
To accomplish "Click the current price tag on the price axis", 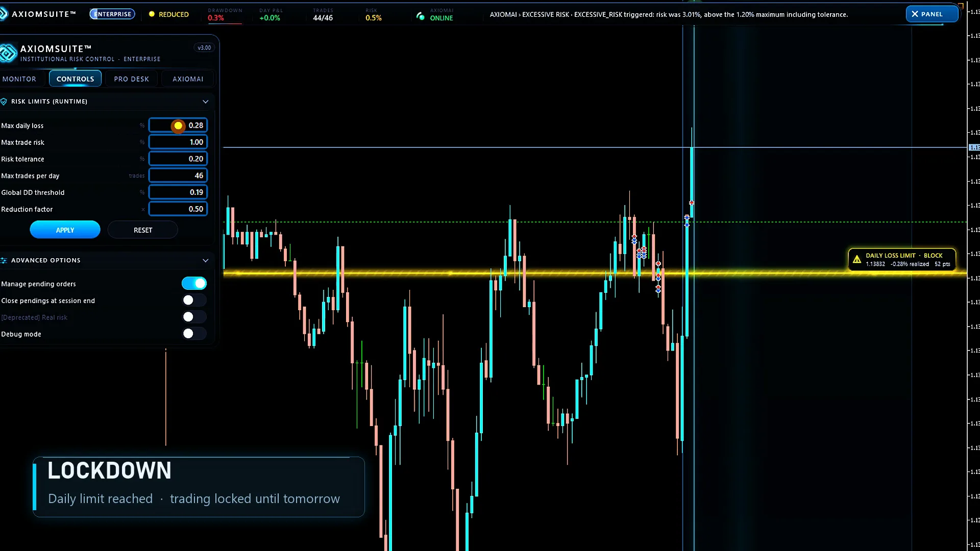I will (974, 147).
